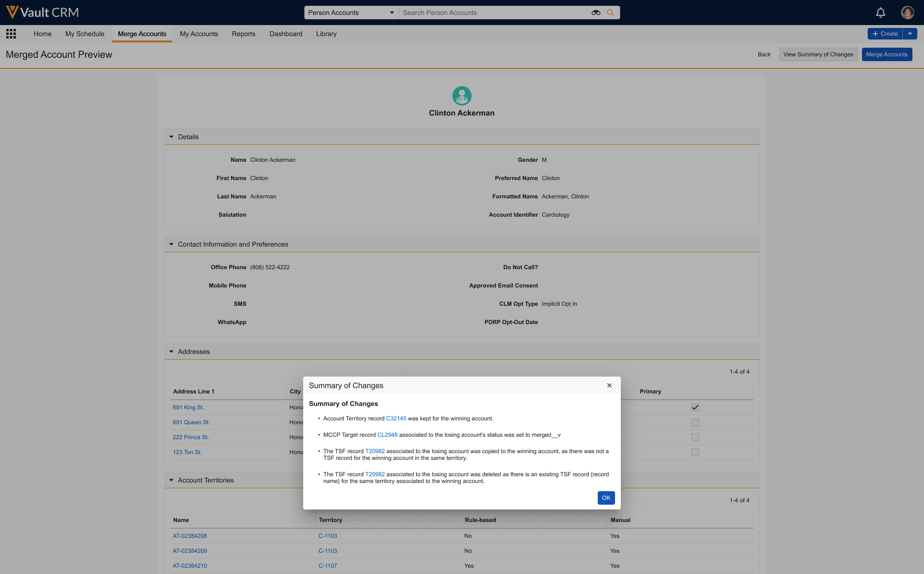Switch to the My Accounts tab
924x574 pixels.
199,34
